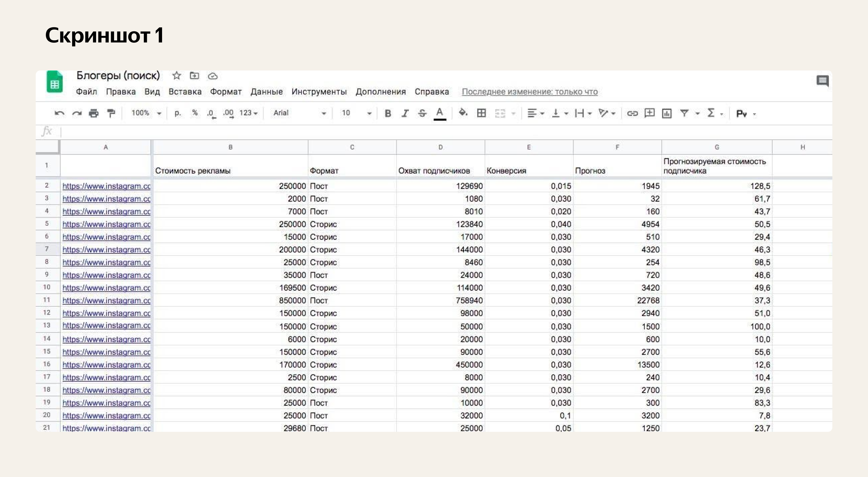Click the Undo arrow icon
This screenshot has height=477, width=868.
(x=60, y=113)
